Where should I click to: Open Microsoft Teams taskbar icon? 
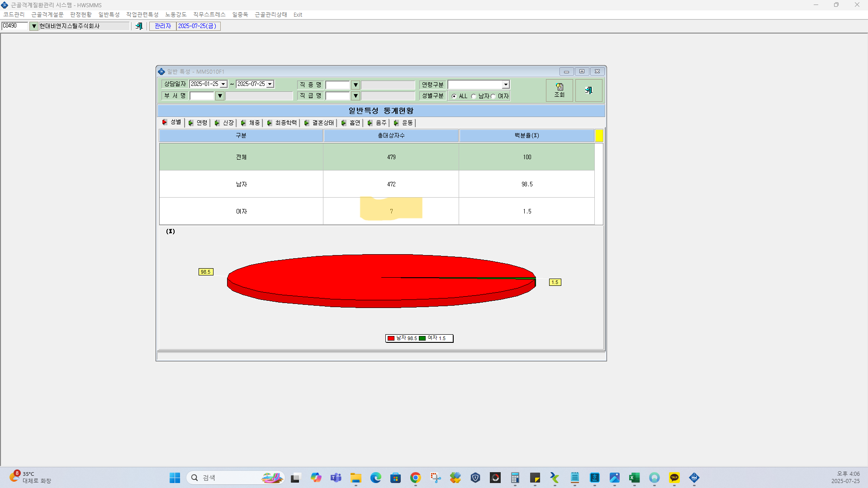(x=336, y=478)
